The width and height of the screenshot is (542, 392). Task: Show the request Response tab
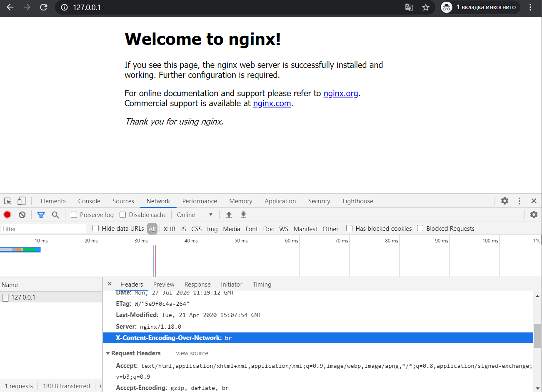[x=197, y=284]
